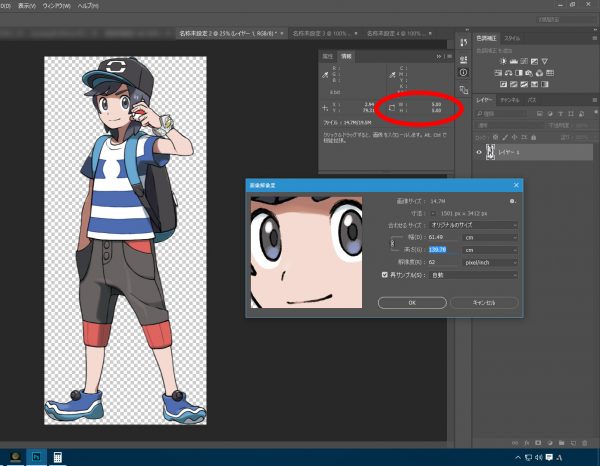Viewport: 600px width, 466px height.
Task: Click the キャンセル button
Action: (484, 303)
